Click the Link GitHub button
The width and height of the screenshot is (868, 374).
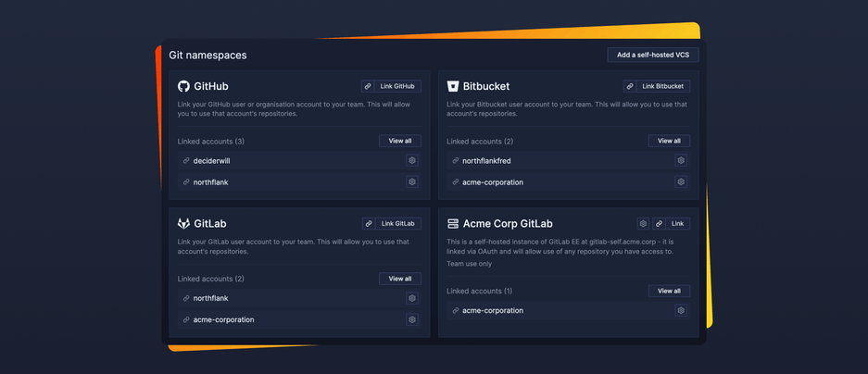[x=397, y=86]
